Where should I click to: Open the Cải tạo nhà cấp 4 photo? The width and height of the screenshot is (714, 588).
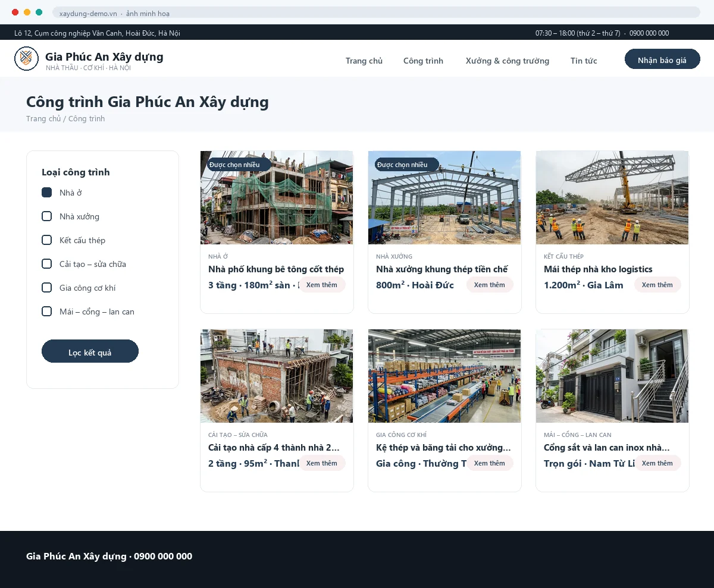tap(277, 376)
